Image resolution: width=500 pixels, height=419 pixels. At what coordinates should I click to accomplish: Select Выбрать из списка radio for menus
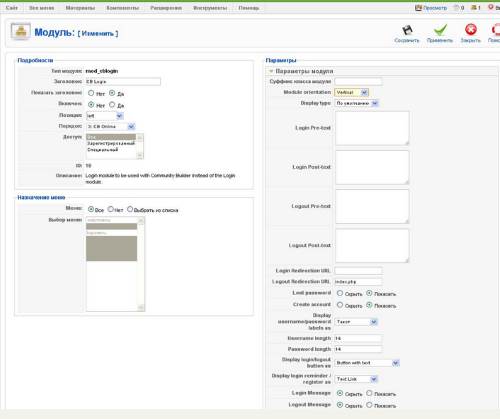click(x=130, y=209)
